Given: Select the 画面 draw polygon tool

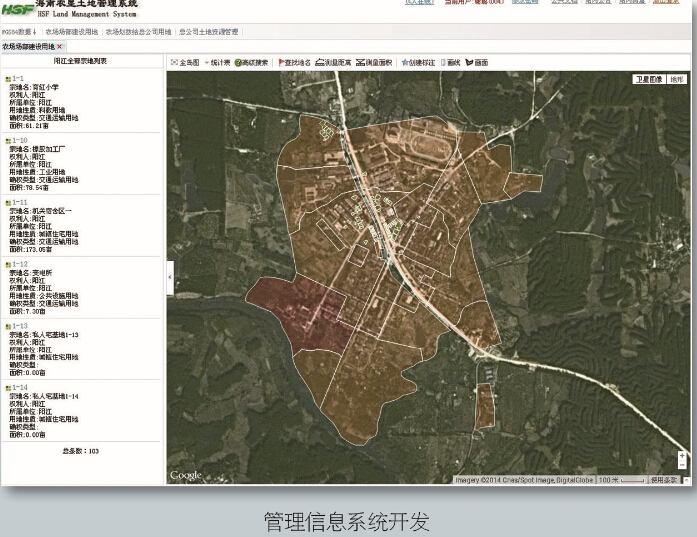Looking at the screenshot, I should point(477,63).
